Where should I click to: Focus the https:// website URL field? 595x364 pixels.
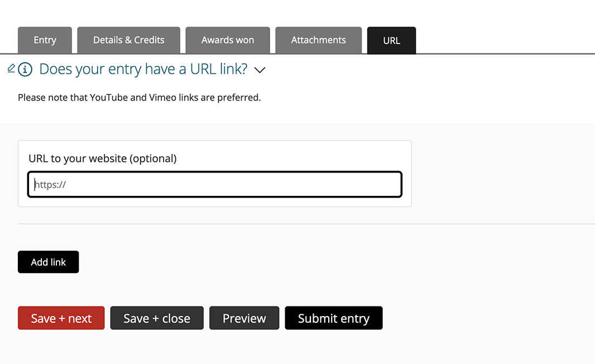coord(215,185)
